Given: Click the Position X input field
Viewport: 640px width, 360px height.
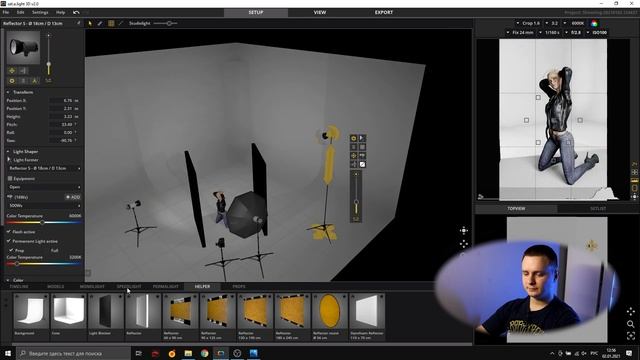Looking at the screenshot, I should click(x=61, y=100).
